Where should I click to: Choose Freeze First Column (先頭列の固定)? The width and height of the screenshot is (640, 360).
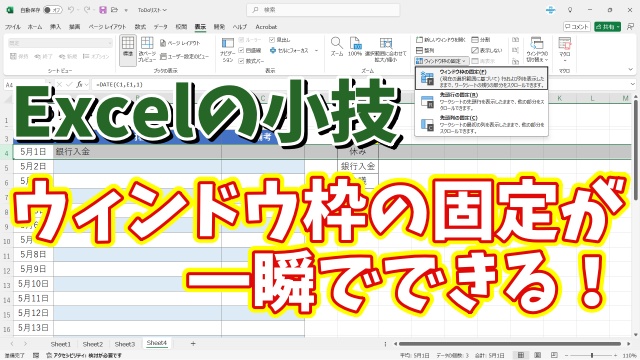pyautogui.click(x=481, y=124)
